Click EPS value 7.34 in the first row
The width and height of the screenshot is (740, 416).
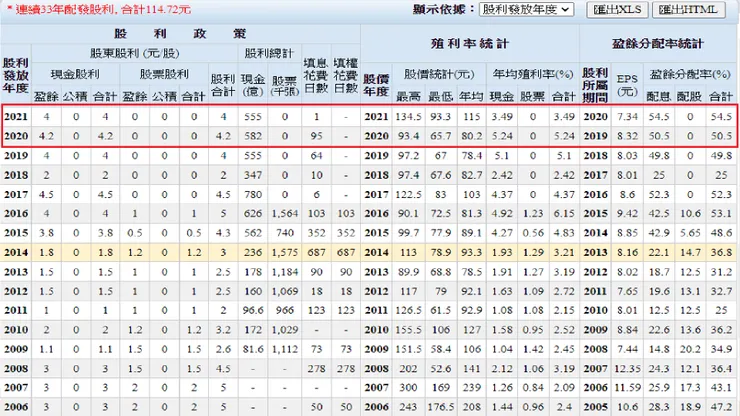627,117
